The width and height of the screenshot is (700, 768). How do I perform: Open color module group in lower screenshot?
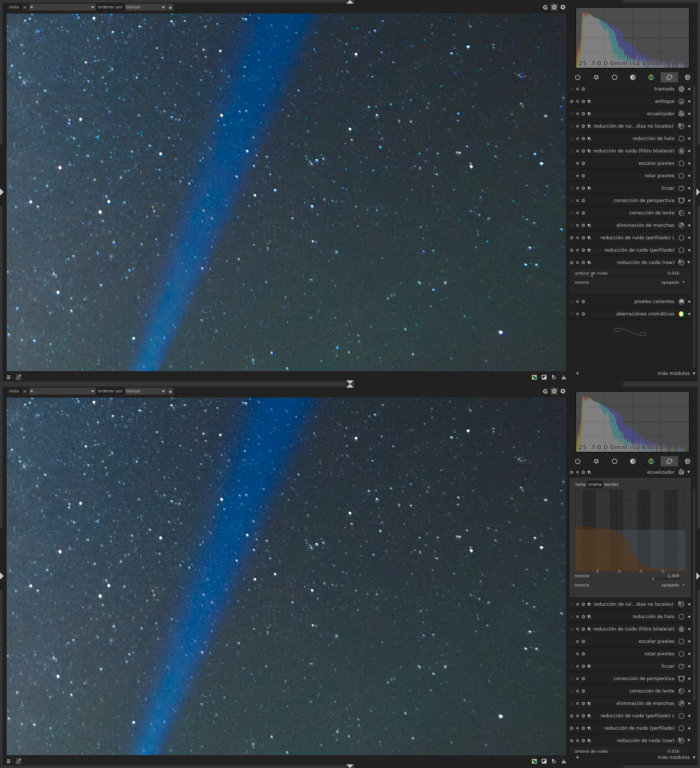(651, 461)
